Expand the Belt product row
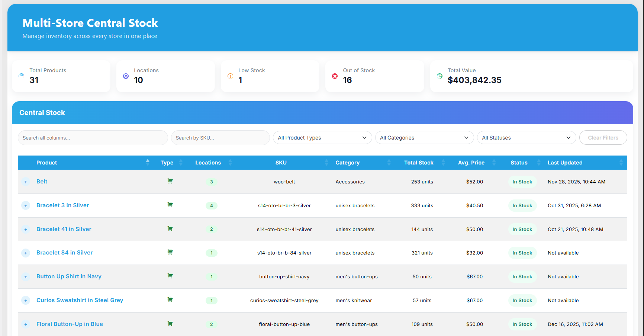This screenshot has width=644, height=336. coord(26,182)
